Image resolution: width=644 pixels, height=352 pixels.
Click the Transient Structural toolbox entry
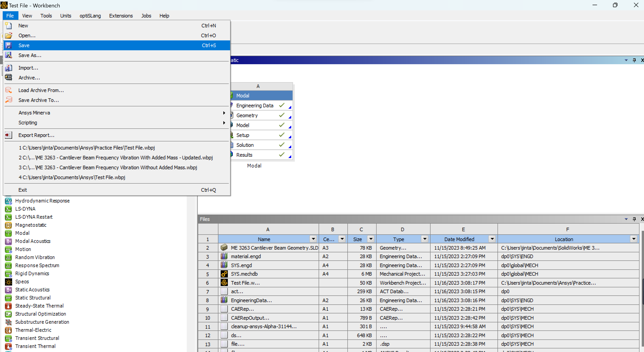[37, 338]
